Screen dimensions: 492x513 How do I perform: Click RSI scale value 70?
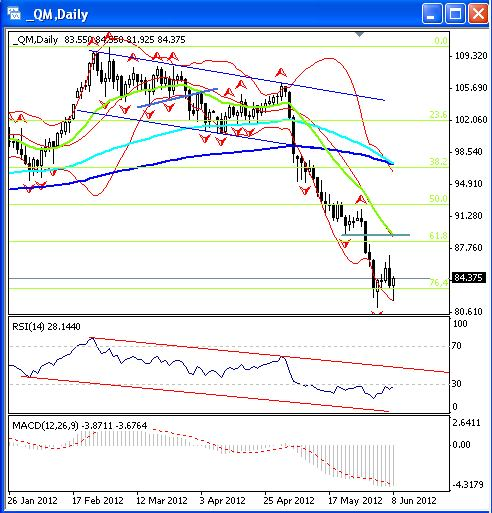point(457,346)
